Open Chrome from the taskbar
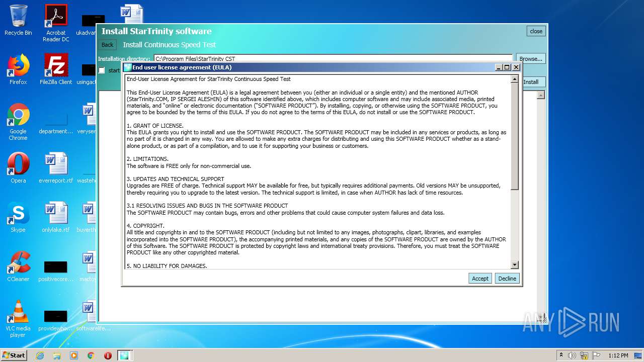This screenshot has width=644, height=362. point(91,355)
